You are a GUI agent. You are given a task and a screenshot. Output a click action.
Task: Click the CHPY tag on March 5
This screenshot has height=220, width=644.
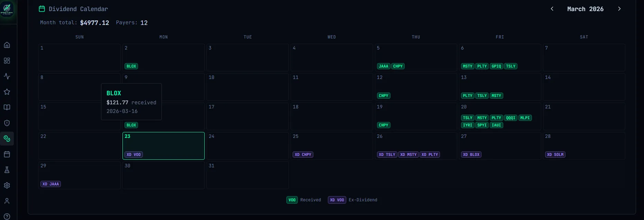tap(398, 66)
